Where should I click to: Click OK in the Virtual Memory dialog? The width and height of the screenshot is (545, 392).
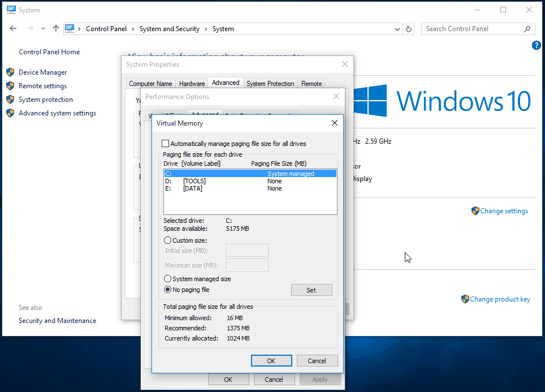point(271,361)
